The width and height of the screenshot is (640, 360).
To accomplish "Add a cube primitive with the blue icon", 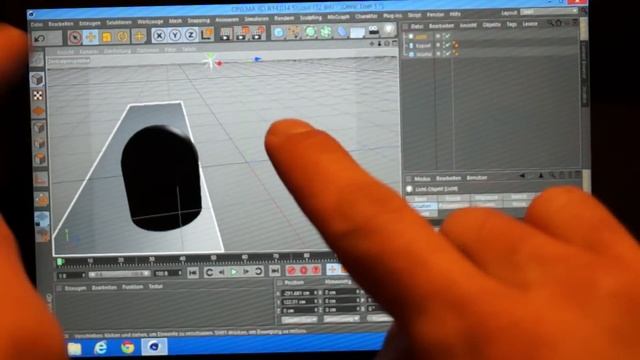I will [278, 32].
